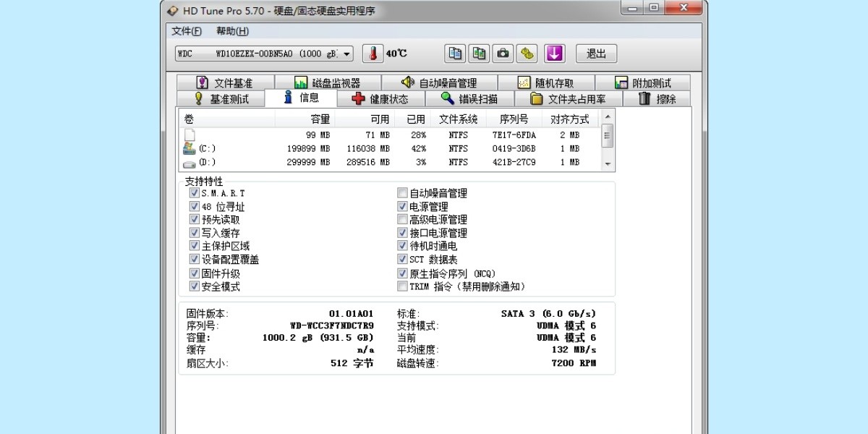Click the yellow options wrench icon
This screenshot has width=868, height=434.
point(527,54)
